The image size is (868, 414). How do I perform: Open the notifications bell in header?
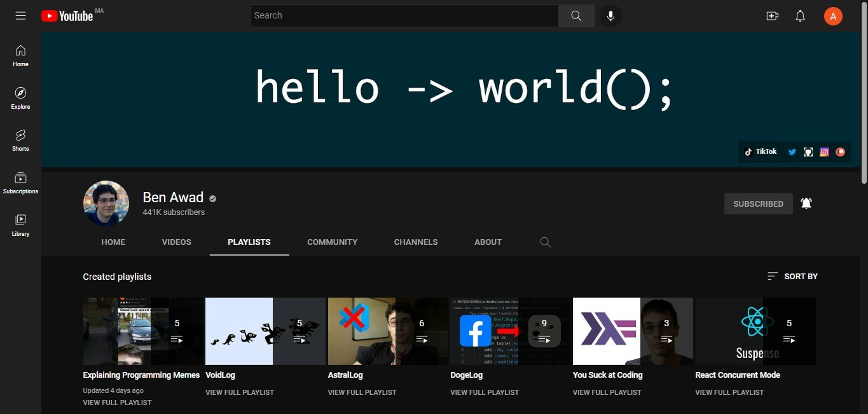[801, 16]
